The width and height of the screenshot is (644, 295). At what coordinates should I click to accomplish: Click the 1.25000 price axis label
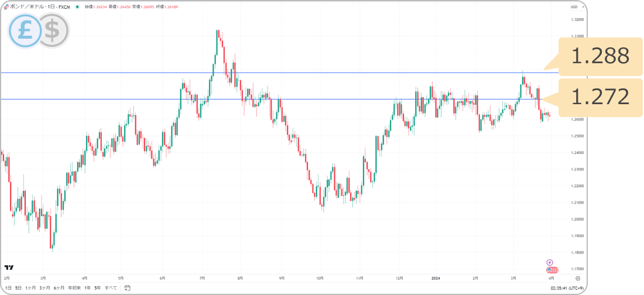click(x=578, y=136)
